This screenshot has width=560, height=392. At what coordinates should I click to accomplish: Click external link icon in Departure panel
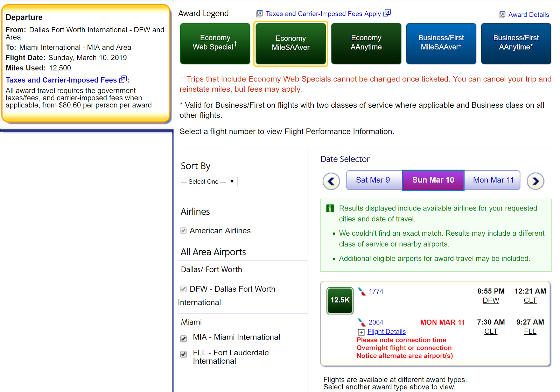click(x=123, y=79)
